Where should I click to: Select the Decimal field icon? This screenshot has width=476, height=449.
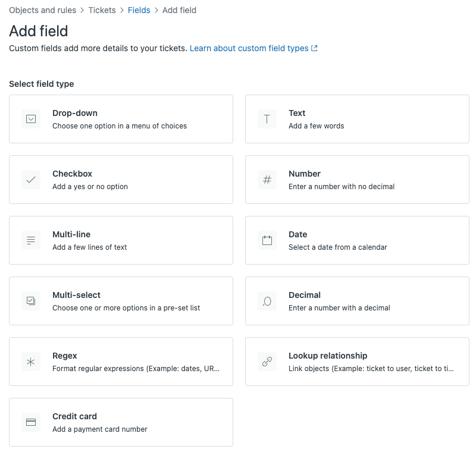click(x=267, y=301)
